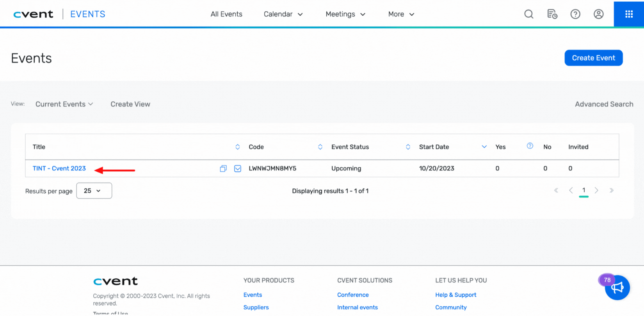
Task: Click CVENT SOLUTIONS footer heading
Action: 365,280
